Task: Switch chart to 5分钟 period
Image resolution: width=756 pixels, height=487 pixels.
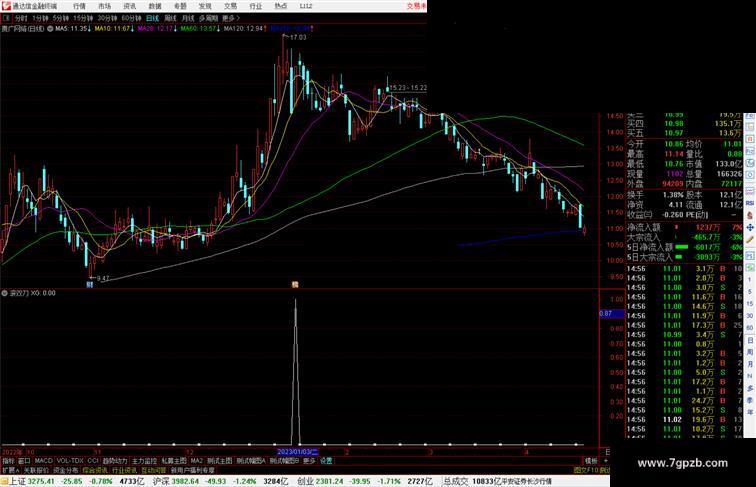Action: (61, 18)
